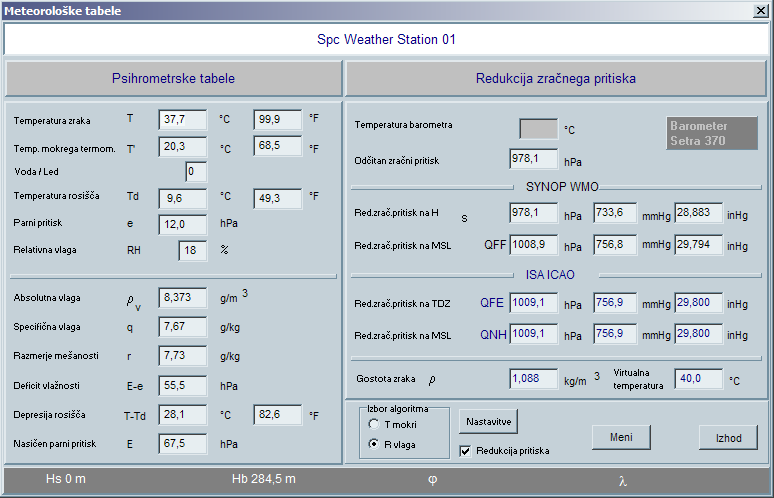This screenshot has width=774, height=498.
Task: Click the Deficit vlažnosti value field
Action: [x=183, y=385]
